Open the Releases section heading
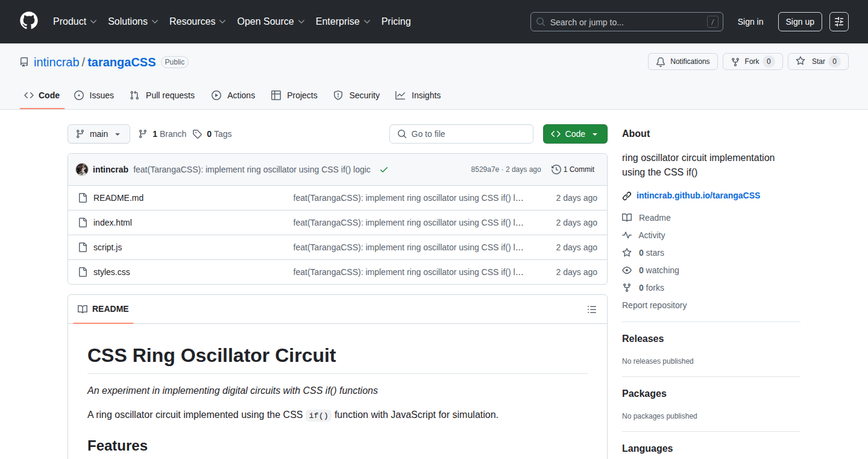Viewport: 868px width, 459px height. 643,339
